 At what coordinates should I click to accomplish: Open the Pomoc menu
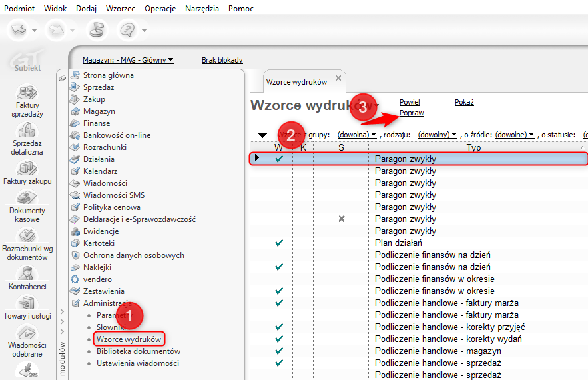coord(241,8)
